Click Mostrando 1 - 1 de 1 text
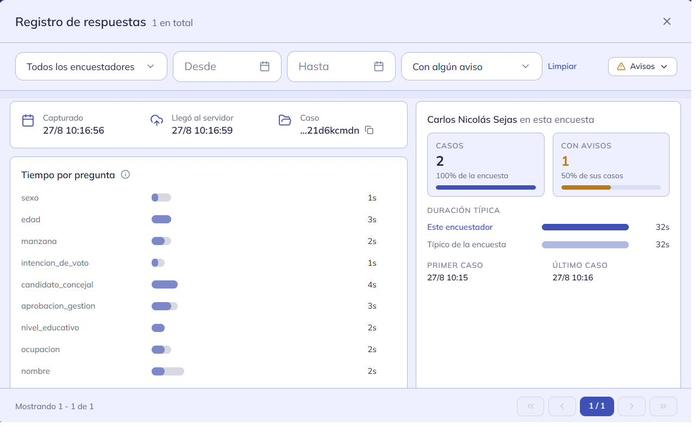Viewport: 700px width, 426px height. 54,406
